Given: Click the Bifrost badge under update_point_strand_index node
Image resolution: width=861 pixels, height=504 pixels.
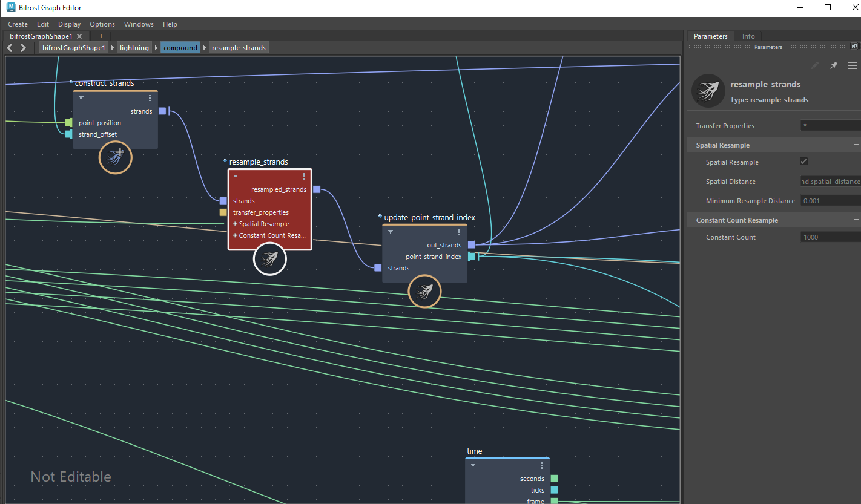Looking at the screenshot, I should (424, 291).
